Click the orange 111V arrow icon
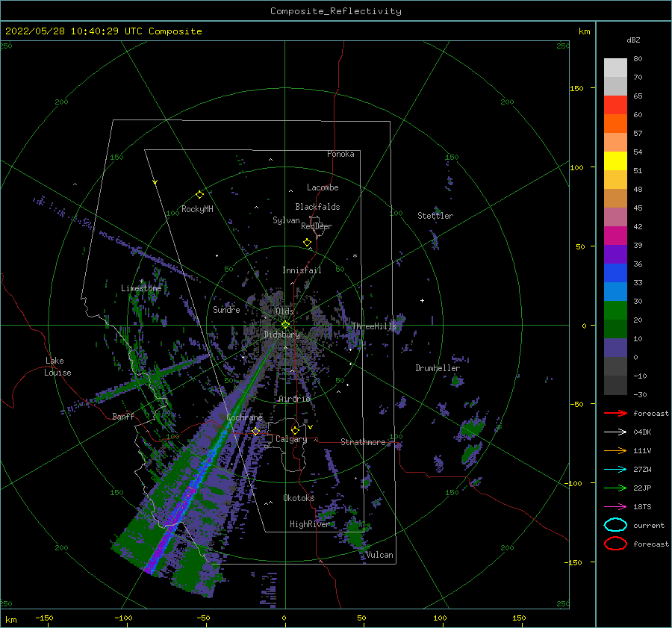Viewport: 672px width, 628px height. tap(615, 450)
